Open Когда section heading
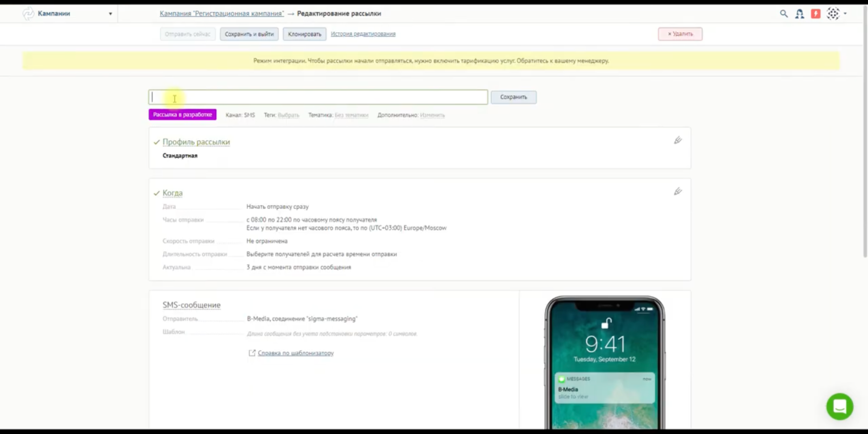 (172, 193)
